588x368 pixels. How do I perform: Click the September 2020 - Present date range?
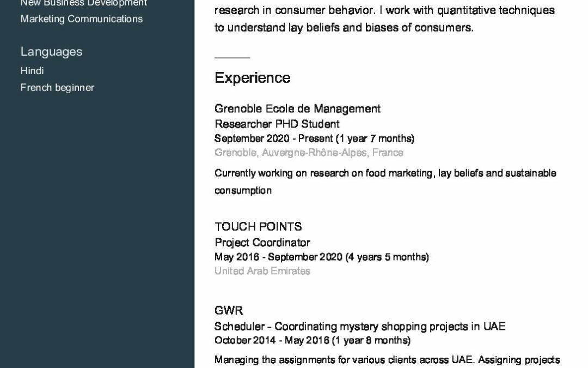[314, 138]
